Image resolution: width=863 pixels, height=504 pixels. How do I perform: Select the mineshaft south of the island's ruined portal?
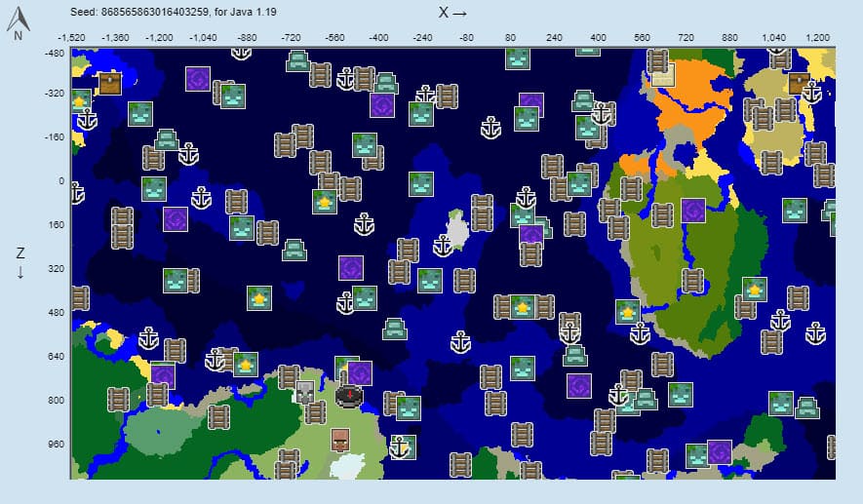(x=692, y=281)
